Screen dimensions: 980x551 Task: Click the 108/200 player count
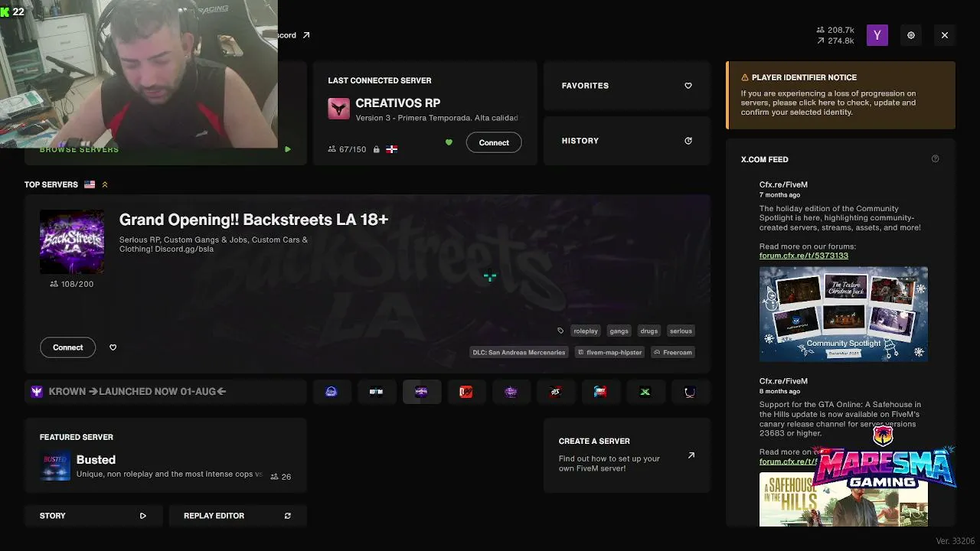72,284
